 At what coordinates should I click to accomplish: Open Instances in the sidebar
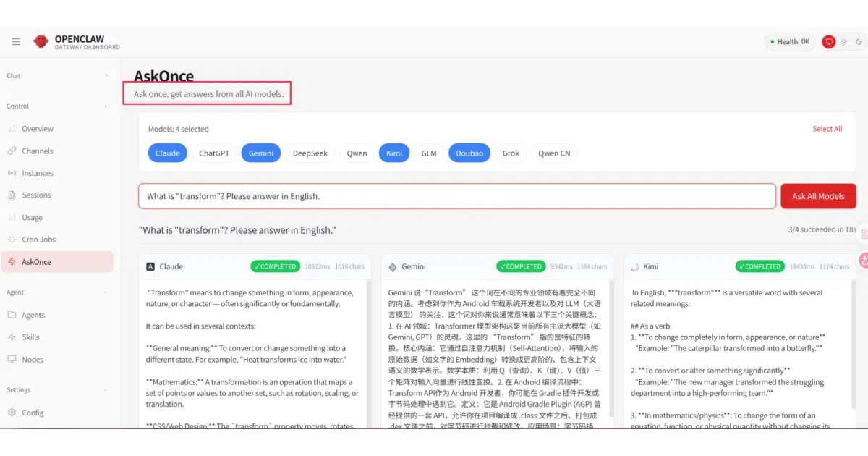(57, 173)
